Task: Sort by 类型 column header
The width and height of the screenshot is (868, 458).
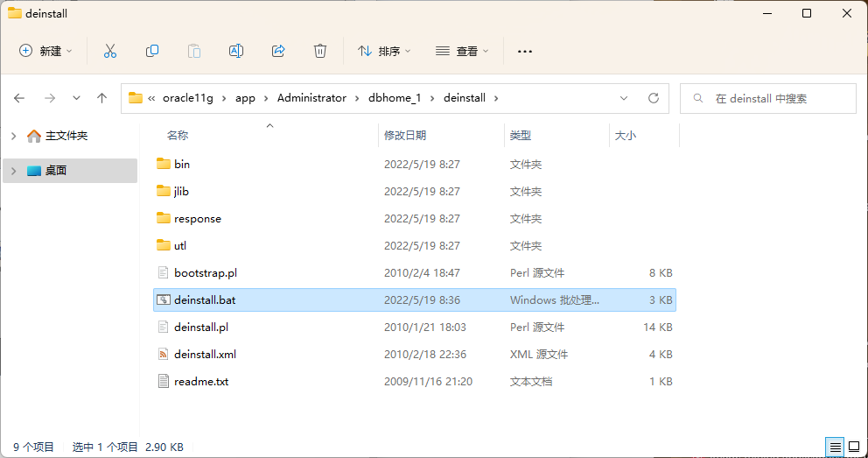Action: 521,135
